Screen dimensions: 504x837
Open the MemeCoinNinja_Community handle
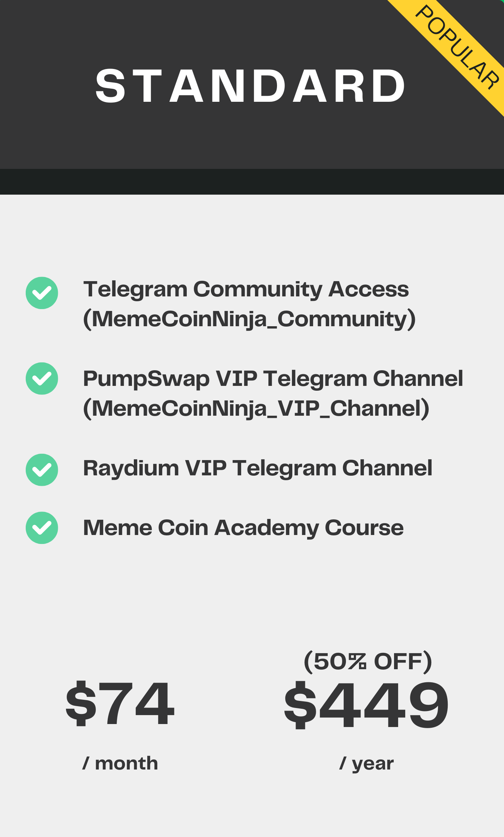point(249,319)
